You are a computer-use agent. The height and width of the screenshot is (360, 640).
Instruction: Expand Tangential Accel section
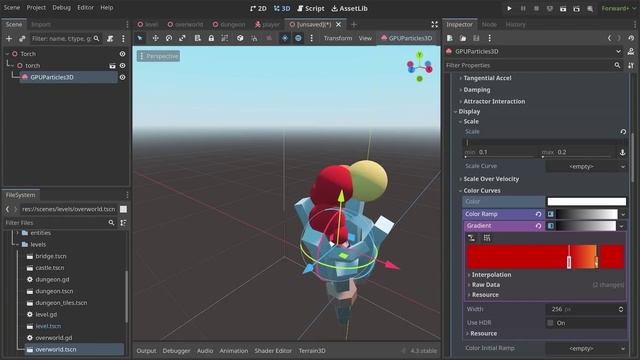pos(487,78)
